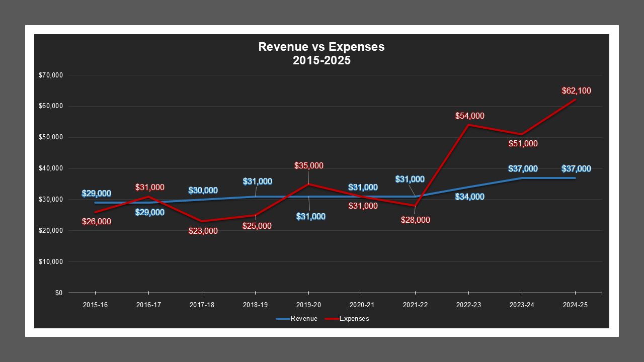The image size is (644, 362).
Task: Click the $54,000 Expenses data point
Action: coord(468,124)
